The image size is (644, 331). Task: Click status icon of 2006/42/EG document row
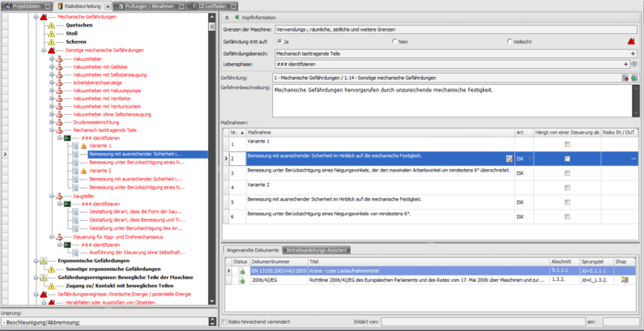(x=241, y=280)
